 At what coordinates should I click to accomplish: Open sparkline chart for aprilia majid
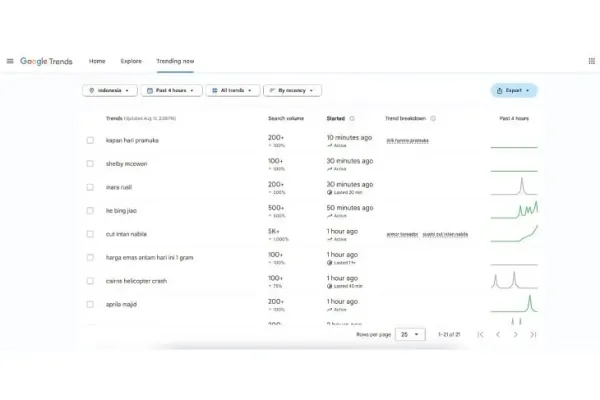(514, 304)
